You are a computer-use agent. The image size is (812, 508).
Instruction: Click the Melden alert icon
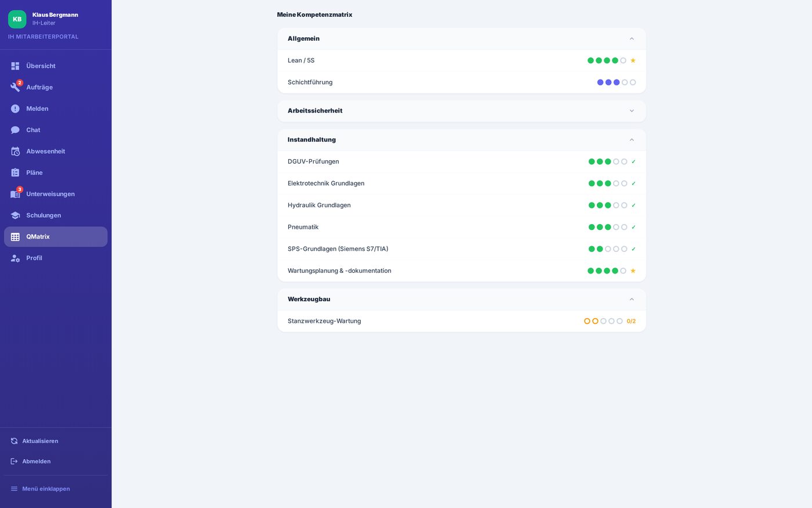[x=15, y=109]
